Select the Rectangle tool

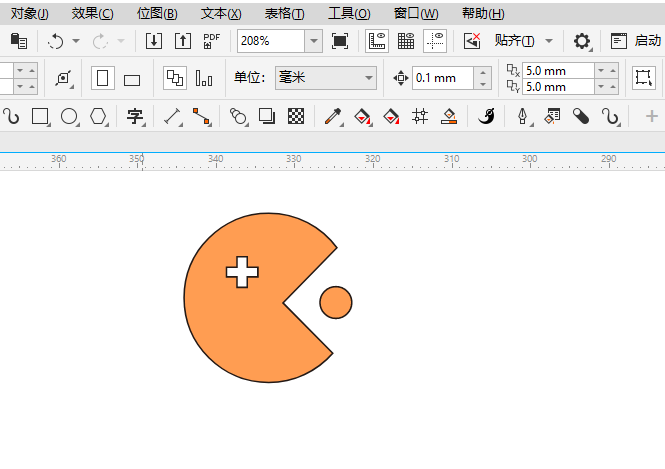point(40,117)
